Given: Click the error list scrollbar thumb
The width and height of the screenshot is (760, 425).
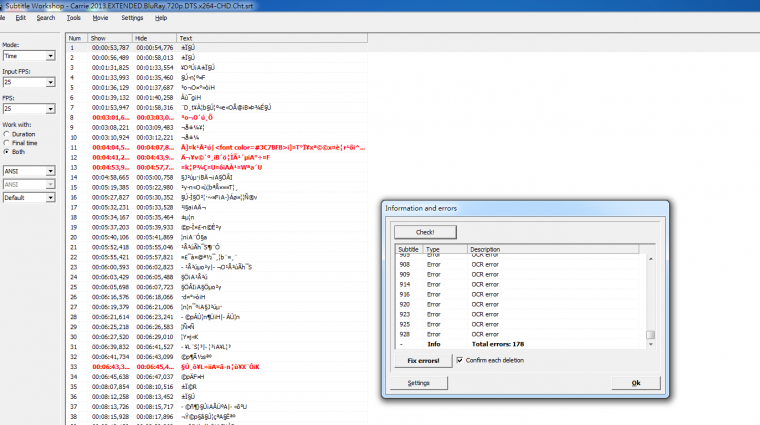Looking at the screenshot, I should [x=650, y=335].
